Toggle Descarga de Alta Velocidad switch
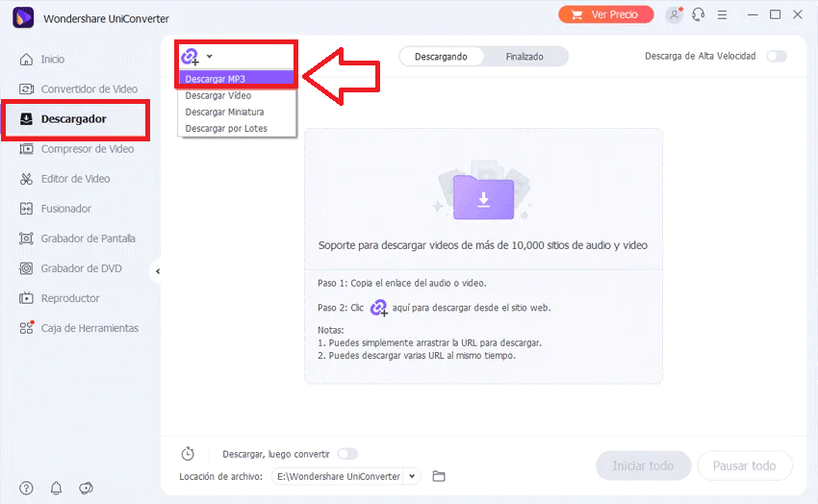The width and height of the screenshot is (818, 504). 777,57
